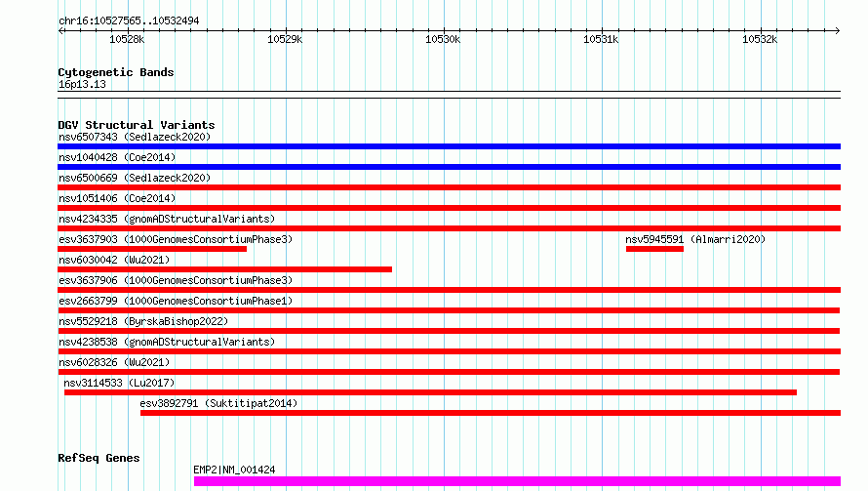Open nsv4234335 (gnomADStructuralVariants) label
868x491 pixels.
[167, 219]
